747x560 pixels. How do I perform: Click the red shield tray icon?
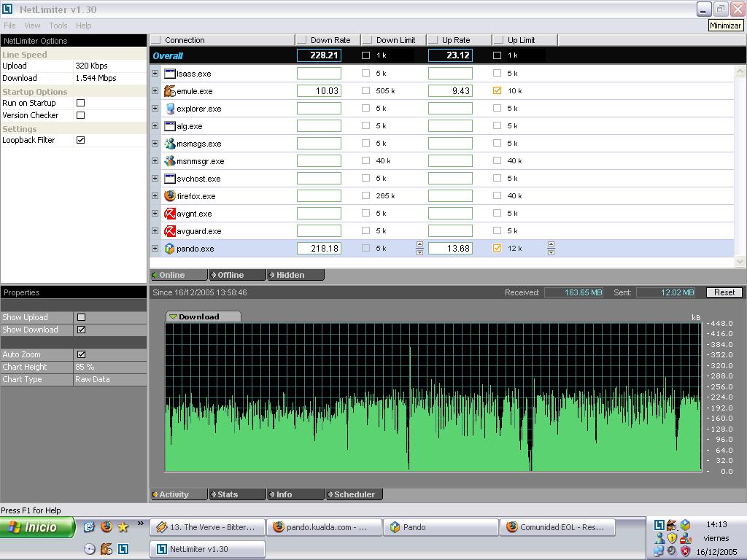click(x=685, y=551)
